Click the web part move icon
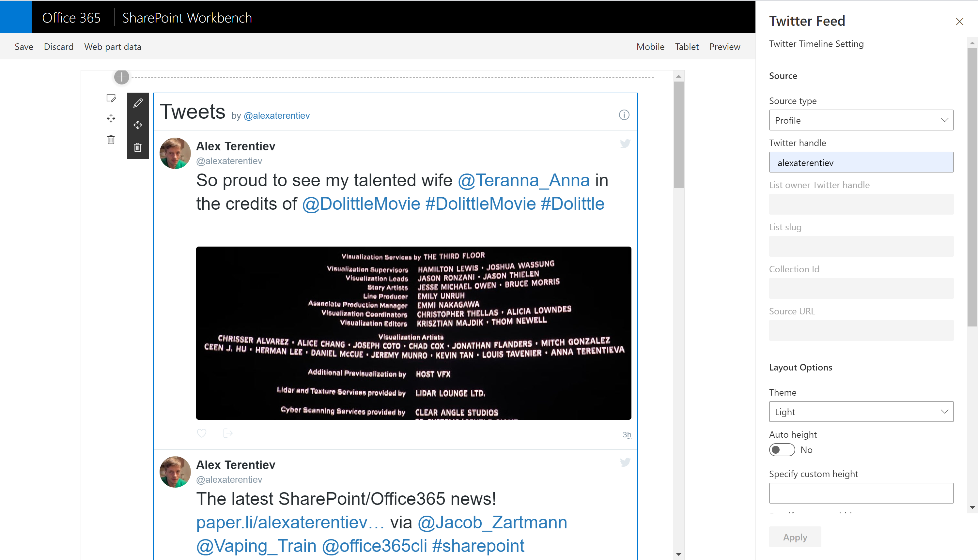Screen dimensions: 978x560 138,125
